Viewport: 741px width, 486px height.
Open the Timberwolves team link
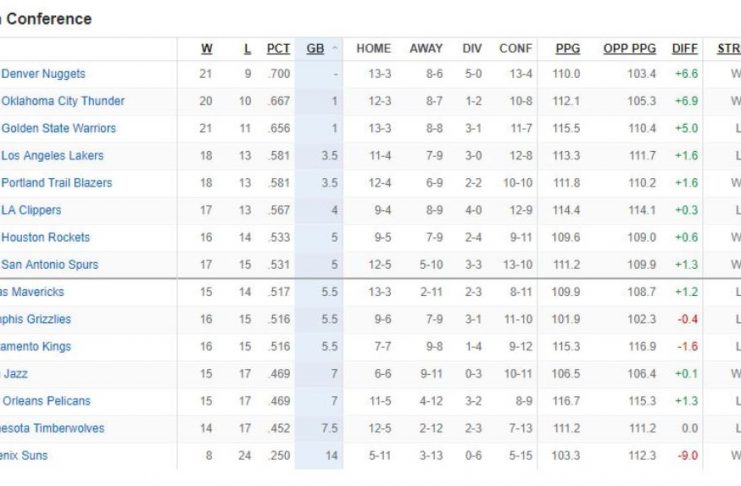pos(52,428)
